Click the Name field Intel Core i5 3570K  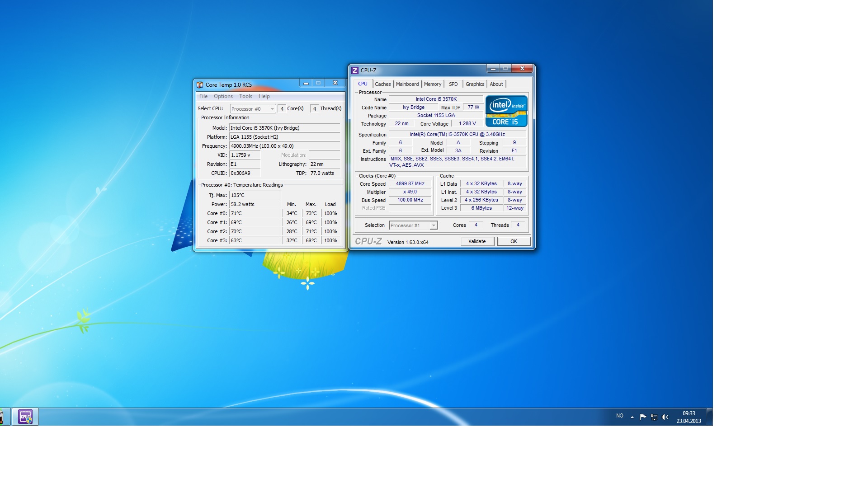436,99
